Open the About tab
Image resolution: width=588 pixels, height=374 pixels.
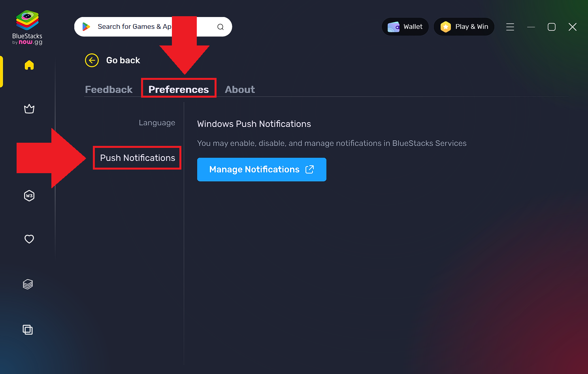click(239, 89)
